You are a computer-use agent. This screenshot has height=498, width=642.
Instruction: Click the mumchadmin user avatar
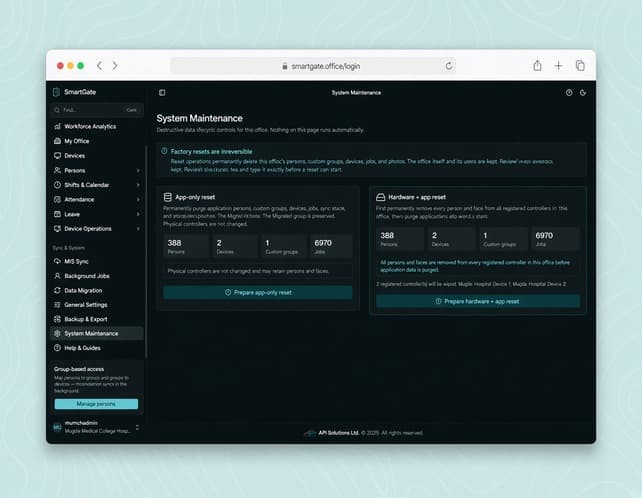pyautogui.click(x=57, y=428)
